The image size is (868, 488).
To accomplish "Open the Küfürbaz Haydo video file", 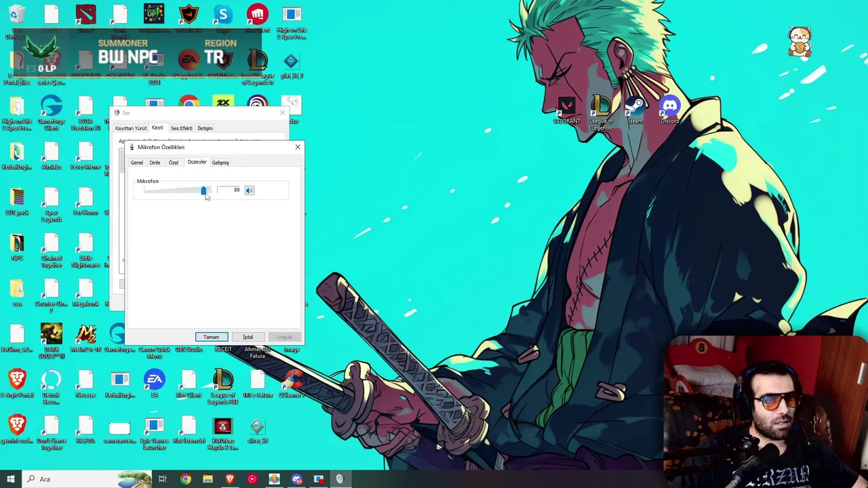I will 223,432.
